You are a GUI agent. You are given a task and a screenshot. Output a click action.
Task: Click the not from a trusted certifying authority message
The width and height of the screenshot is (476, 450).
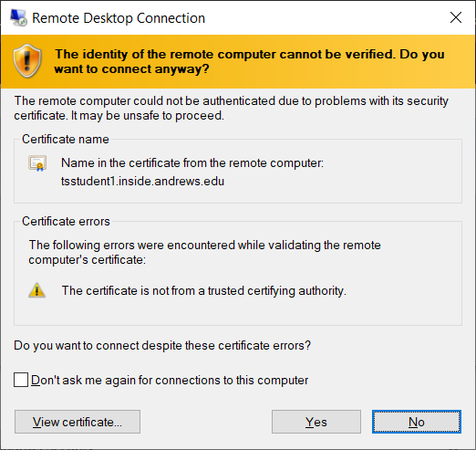click(204, 291)
